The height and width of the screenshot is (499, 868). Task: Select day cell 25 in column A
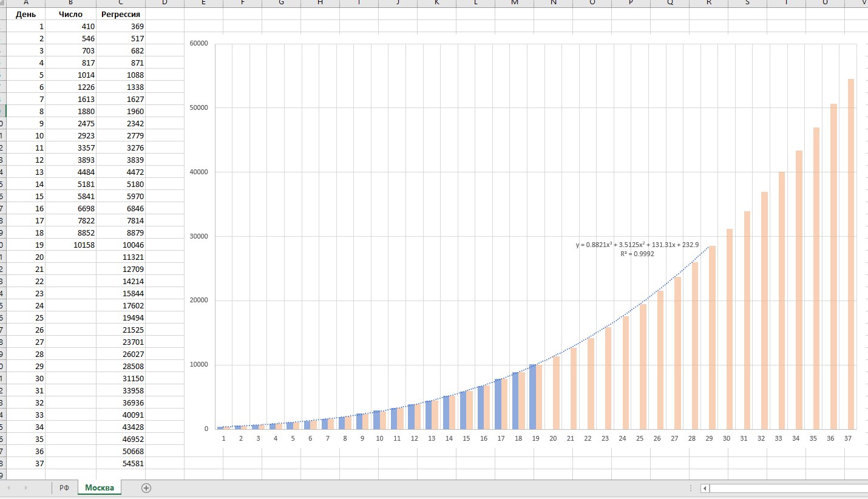25,317
